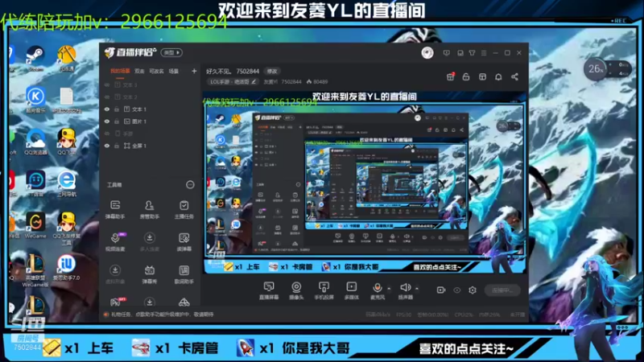Hide the 全屏 1 layer
644x362 pixels.
(107, 146)
